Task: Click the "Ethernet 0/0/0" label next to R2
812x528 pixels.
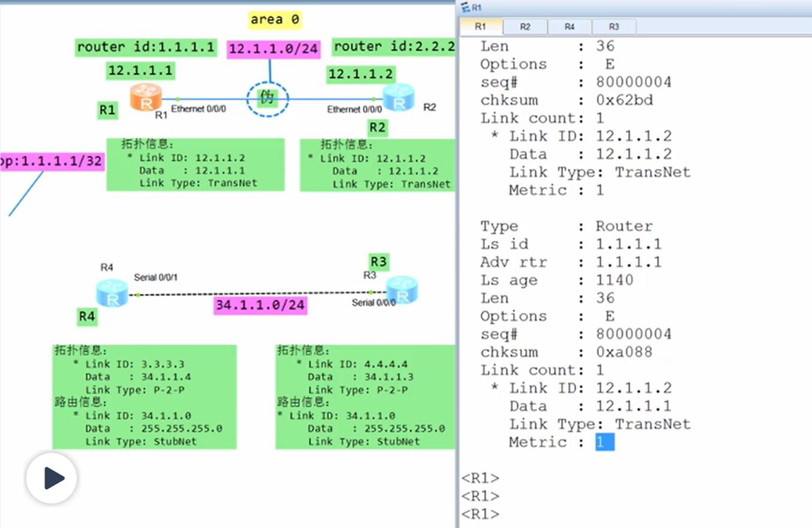Action: [354, 109]
